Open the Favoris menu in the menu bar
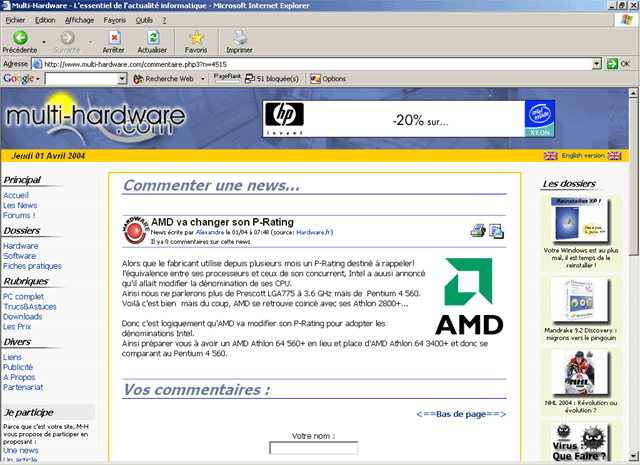640x465 pixels. pos(115,20)
